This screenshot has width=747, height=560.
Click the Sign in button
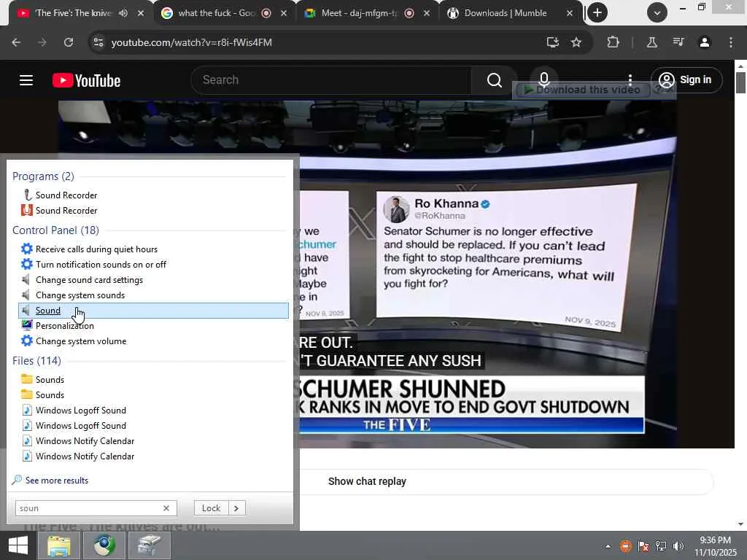click(686, 79)
